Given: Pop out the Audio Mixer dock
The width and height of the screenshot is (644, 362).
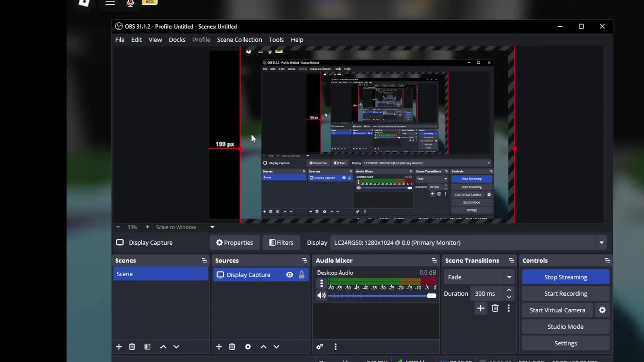Looking at the screenshot, I should pos(434,261).
